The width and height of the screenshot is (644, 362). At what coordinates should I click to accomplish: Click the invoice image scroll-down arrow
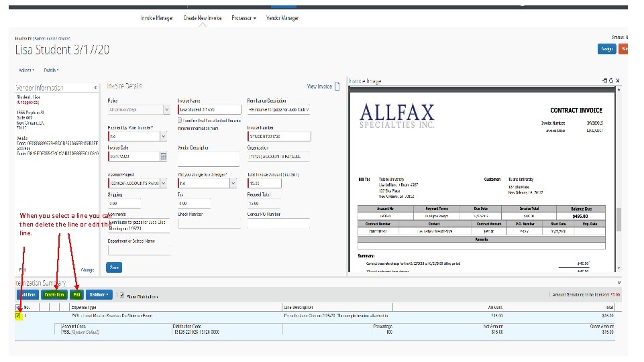click(619, 268)
